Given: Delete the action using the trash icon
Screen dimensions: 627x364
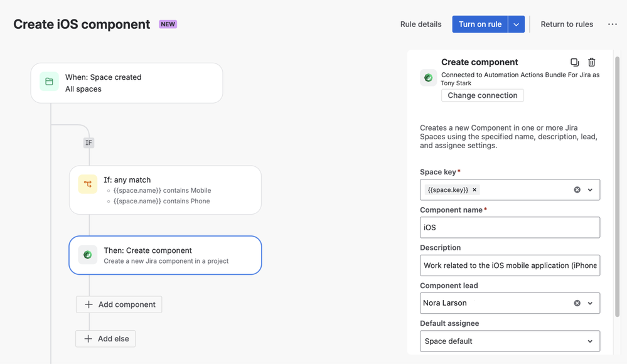Looking at the screenshot, I should 591,62.
